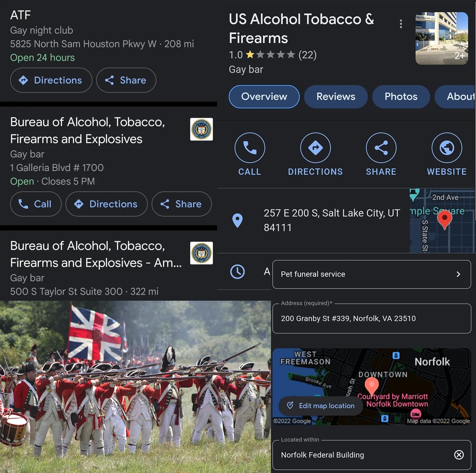Click the ATF seal logo on first Bureau listing

pos(202,129)
